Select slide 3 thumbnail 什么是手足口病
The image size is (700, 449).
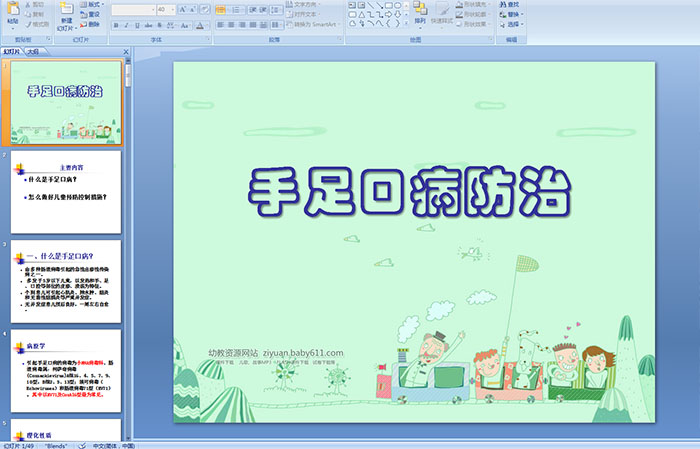(66, 281)
